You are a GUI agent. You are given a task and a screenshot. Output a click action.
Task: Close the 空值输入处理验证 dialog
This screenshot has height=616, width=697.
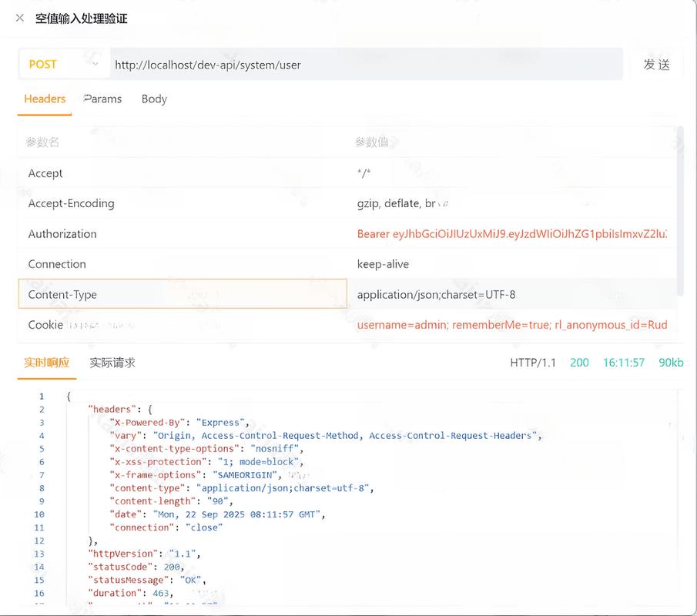(20, 18)
